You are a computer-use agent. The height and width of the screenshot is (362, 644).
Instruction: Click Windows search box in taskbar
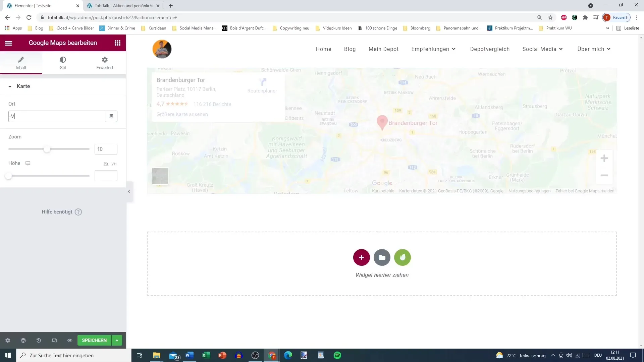tap(74, 355)
